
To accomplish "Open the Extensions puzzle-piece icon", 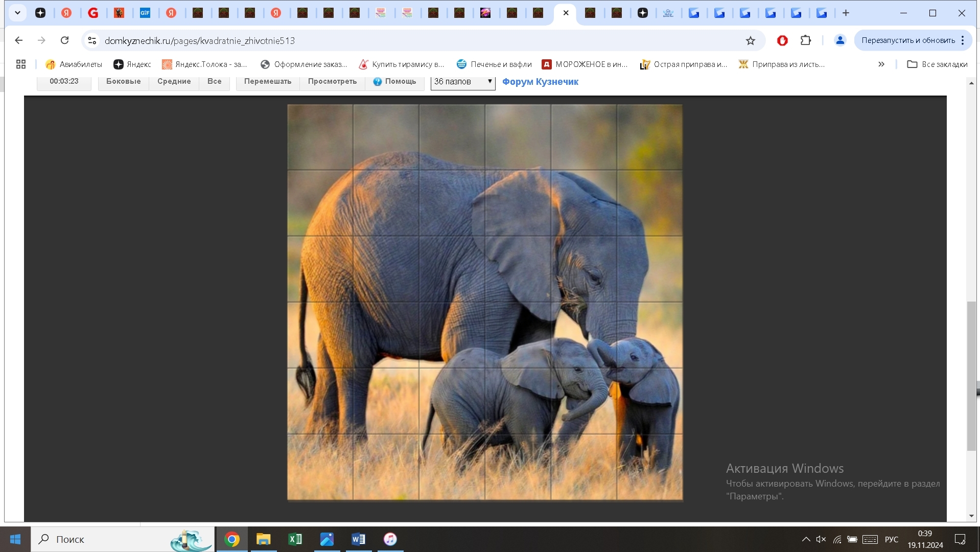I will pyautogui.click(x=806, y=40).
